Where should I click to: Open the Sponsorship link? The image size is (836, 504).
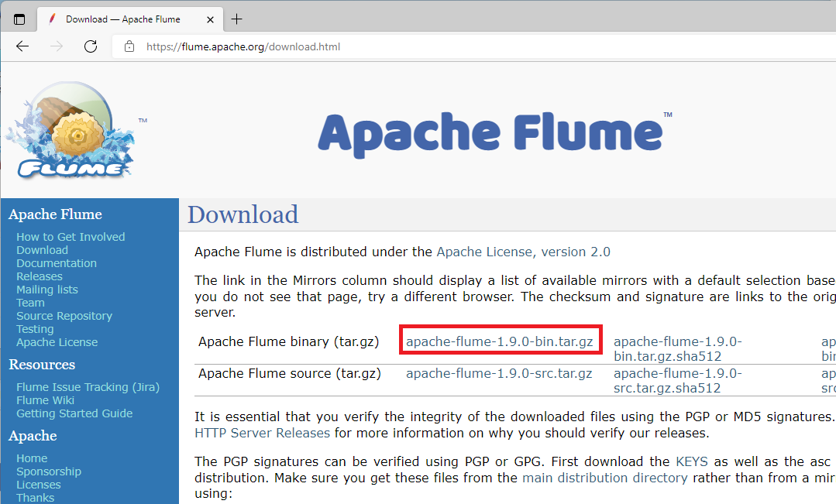pyautogui.click(x=49, y=471)
